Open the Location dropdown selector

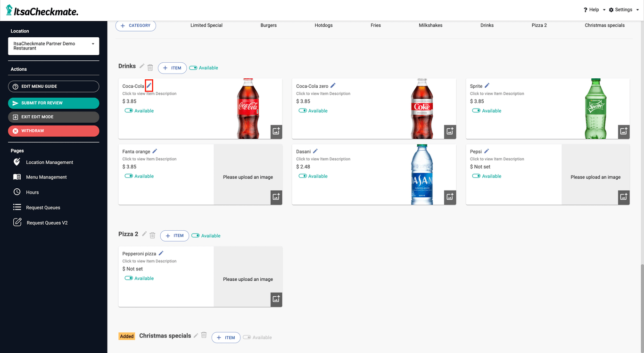click(53, 46)
